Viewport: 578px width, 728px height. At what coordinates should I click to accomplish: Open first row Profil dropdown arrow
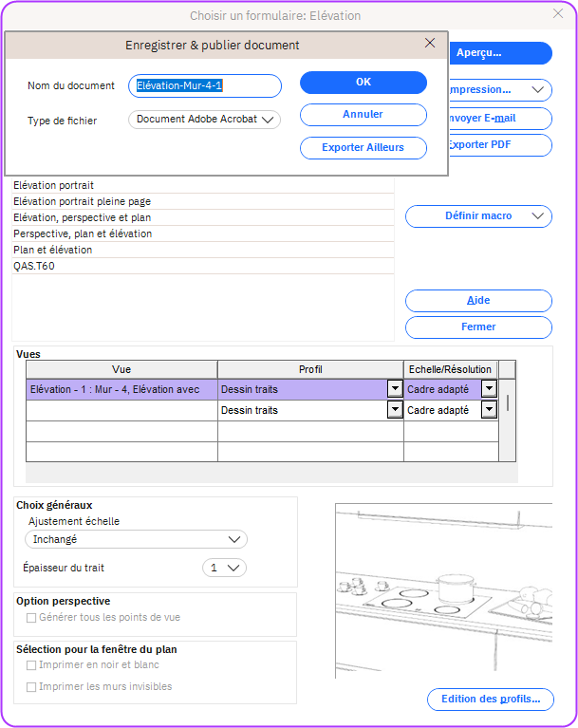pyautogui.click(x=394, y=389)
